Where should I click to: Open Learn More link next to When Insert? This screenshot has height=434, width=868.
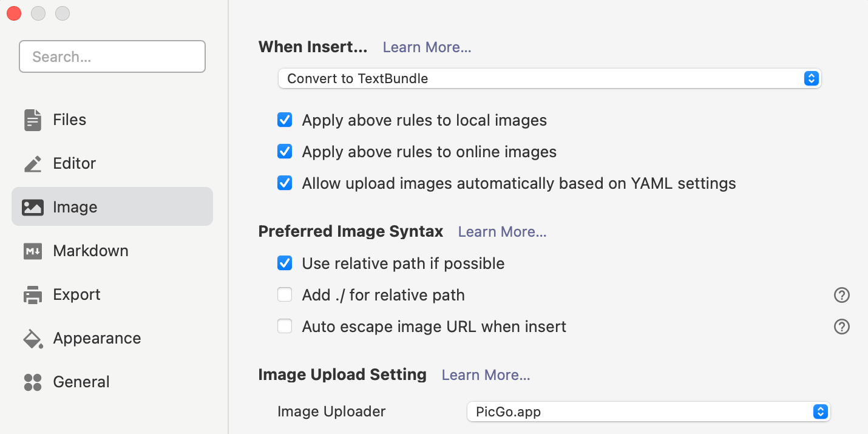[x=427, y=47]
